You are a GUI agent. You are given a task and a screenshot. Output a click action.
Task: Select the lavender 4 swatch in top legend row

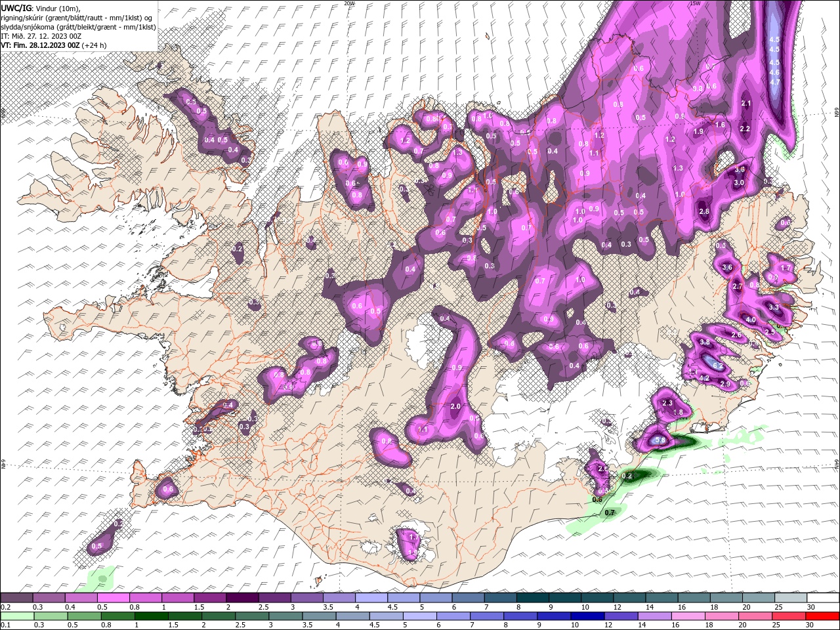click(x=371, y=597)
